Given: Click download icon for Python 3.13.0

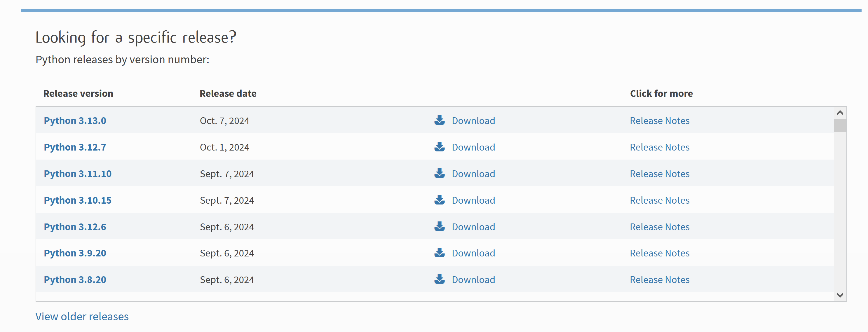Looking at the screenshot, I should pyautogui.click(x=439, y=120).
